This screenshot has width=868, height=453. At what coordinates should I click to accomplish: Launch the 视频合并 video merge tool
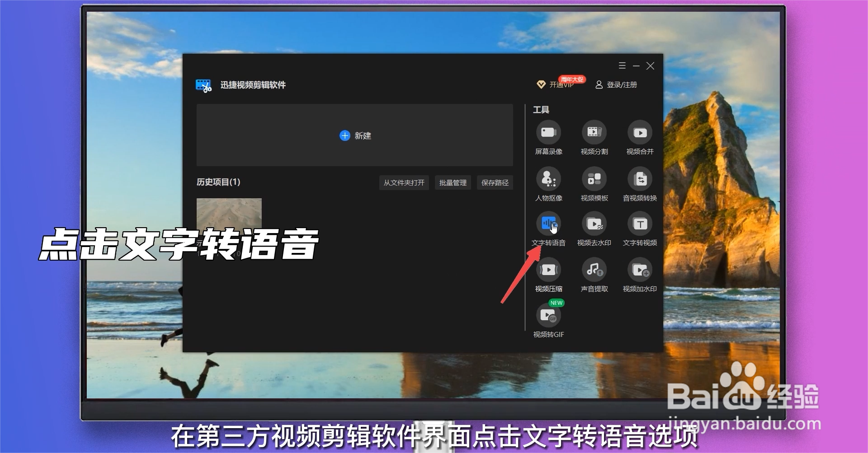pyautogui.click(x=639, y=132)
